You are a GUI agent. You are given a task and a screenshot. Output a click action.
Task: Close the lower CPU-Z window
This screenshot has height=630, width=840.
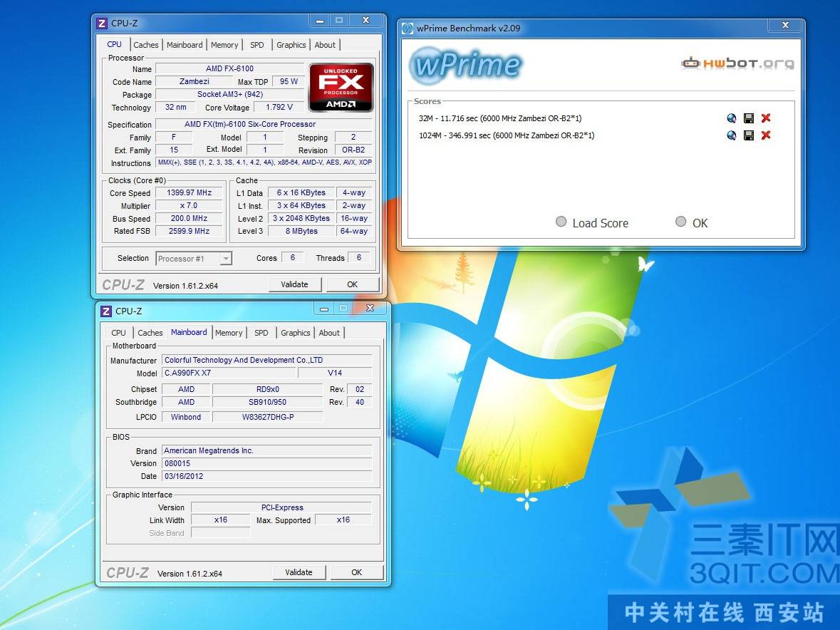pos(370,308)
